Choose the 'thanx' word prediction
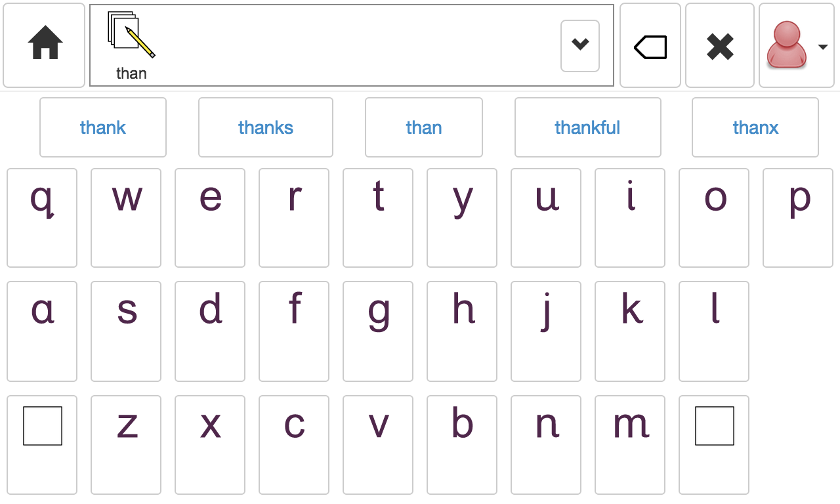The height and width of the screenshot is (504, 840). (755, 127)
